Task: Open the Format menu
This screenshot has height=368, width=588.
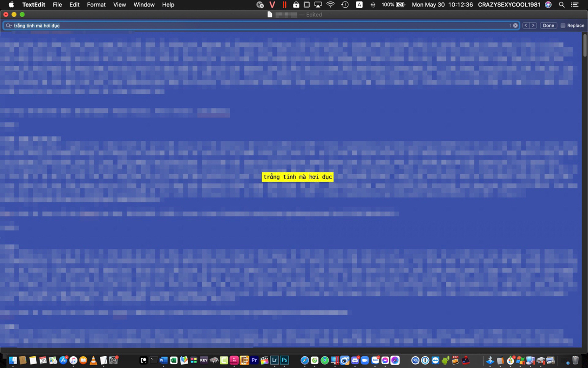Action: [x=96, y=4]
